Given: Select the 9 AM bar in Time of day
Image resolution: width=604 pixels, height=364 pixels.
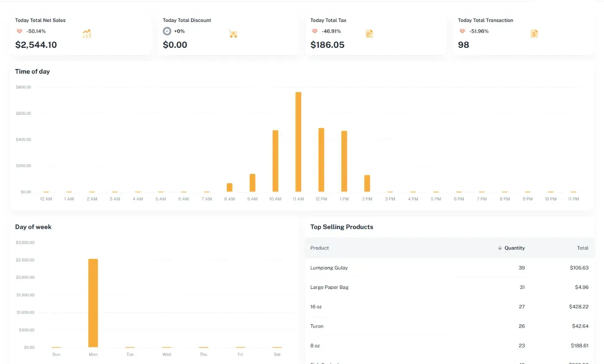Looking at the screenshot, I should [252, 183].
